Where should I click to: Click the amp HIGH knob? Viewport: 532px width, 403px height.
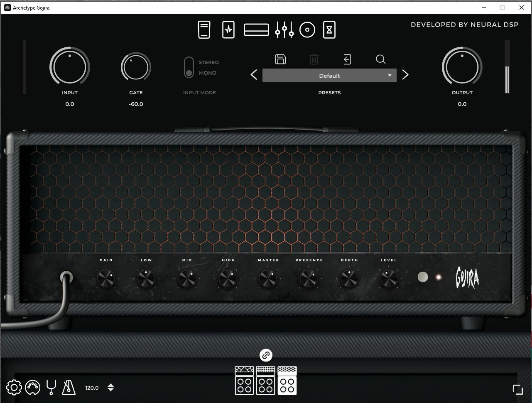point(228,279)
